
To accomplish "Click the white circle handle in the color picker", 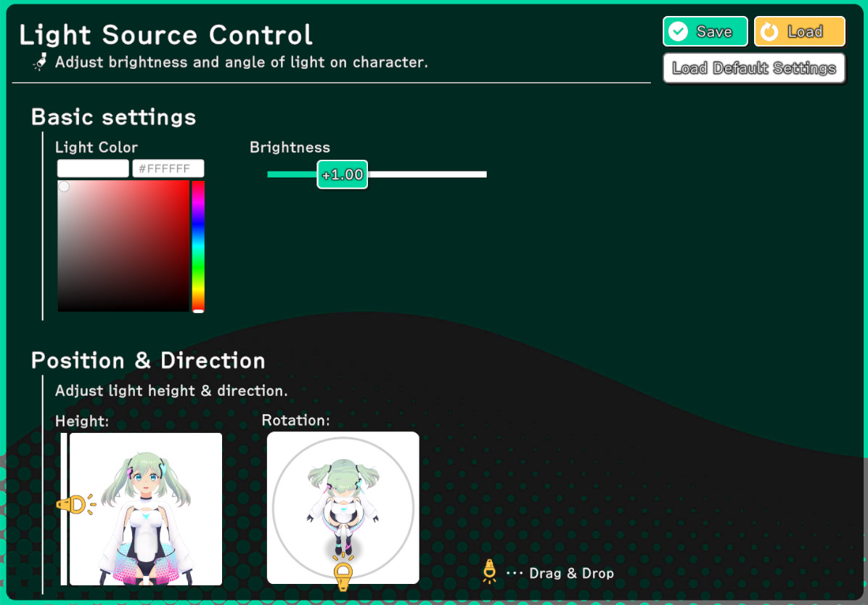I will [x=64, y=187].
